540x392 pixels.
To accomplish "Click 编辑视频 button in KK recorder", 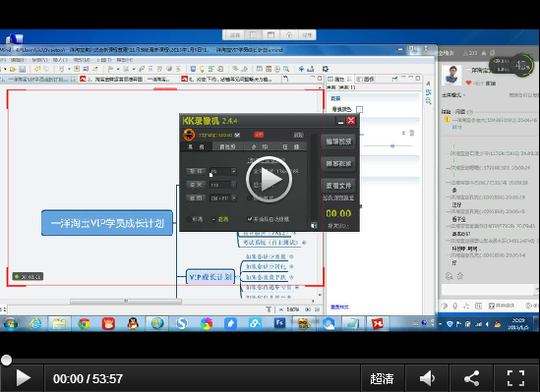I will point(338,141).
